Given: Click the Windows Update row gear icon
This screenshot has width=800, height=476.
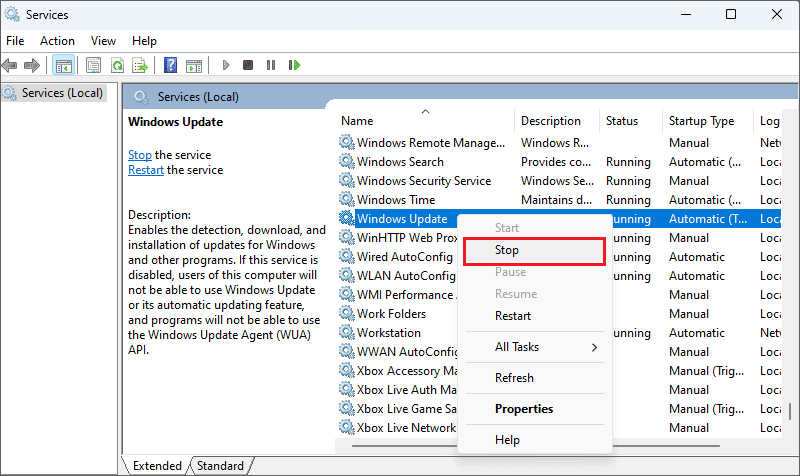Looking at the screenshot, I should click(347, 218).
